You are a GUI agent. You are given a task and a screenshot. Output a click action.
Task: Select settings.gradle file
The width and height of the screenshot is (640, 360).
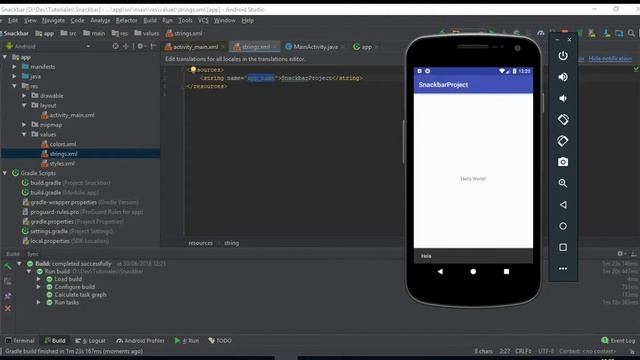[49, 231]
